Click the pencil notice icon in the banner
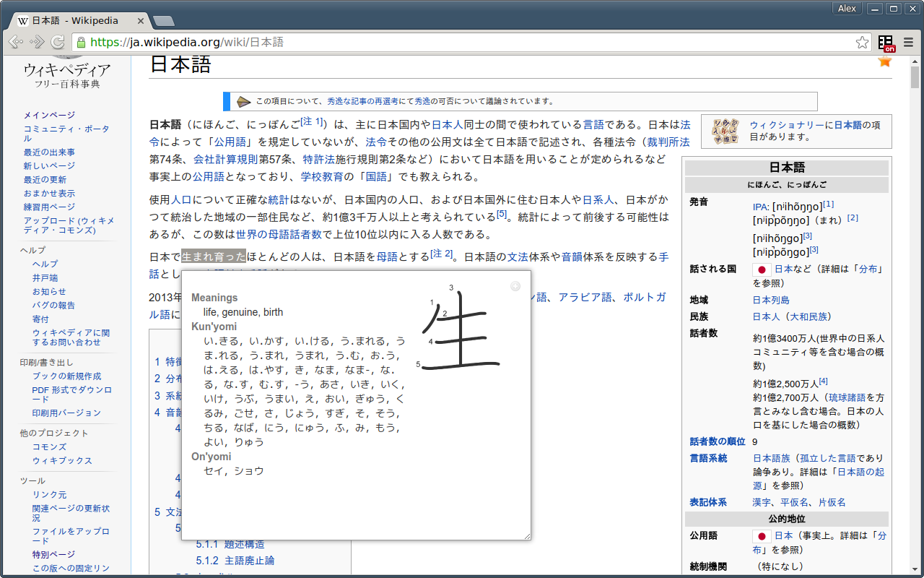924x578 pixels. 244,101
